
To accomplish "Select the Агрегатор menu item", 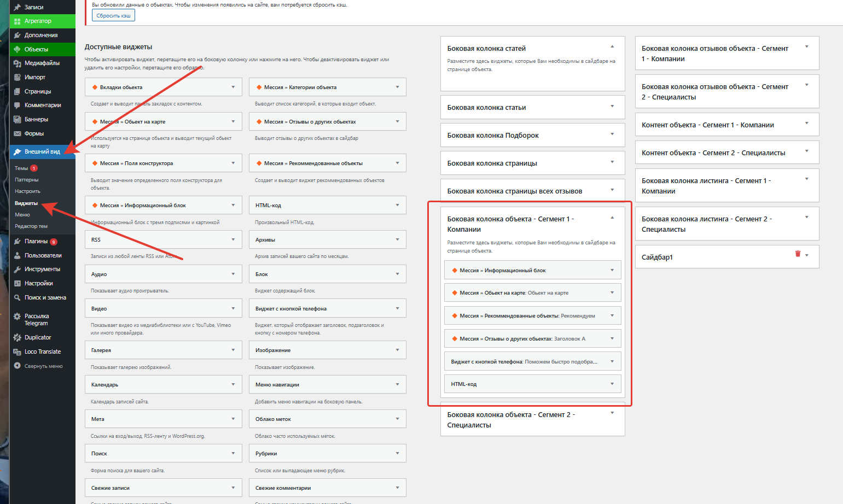I will pyautogui.click(x=38, y=21).
